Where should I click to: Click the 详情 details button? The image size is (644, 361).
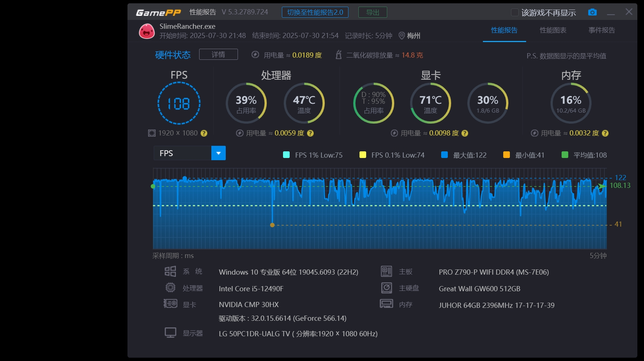coord(218,54)
